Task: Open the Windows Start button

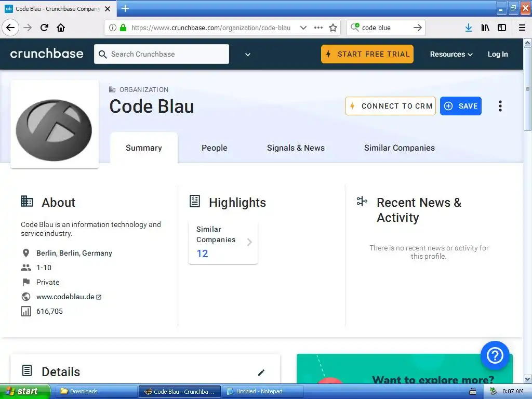Action: (25, 392)
